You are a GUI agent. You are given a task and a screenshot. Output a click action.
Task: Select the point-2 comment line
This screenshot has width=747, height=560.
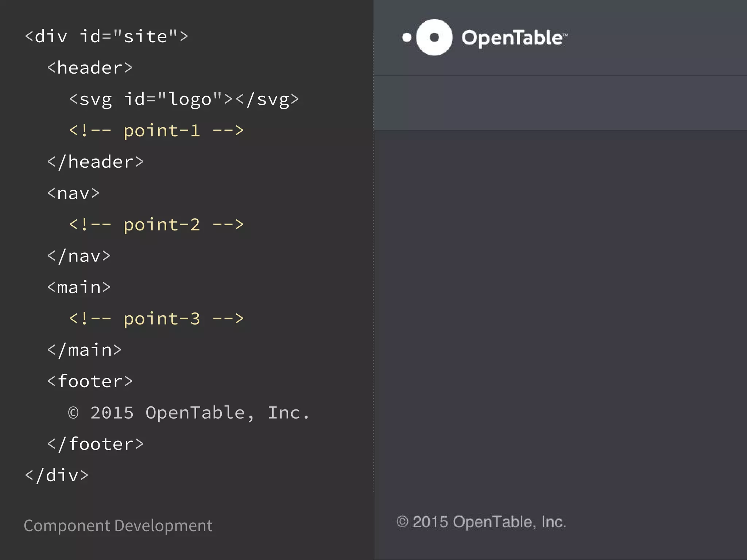coord(156,225)
